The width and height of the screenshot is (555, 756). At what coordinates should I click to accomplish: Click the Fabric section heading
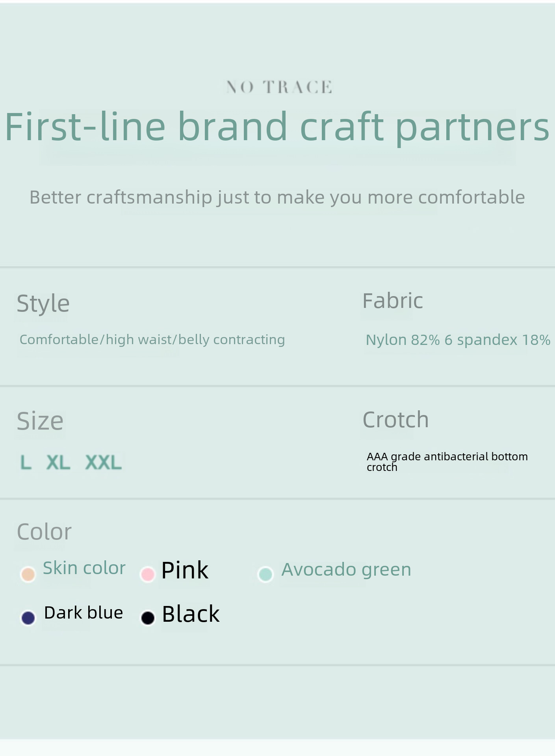pos(392,301)
